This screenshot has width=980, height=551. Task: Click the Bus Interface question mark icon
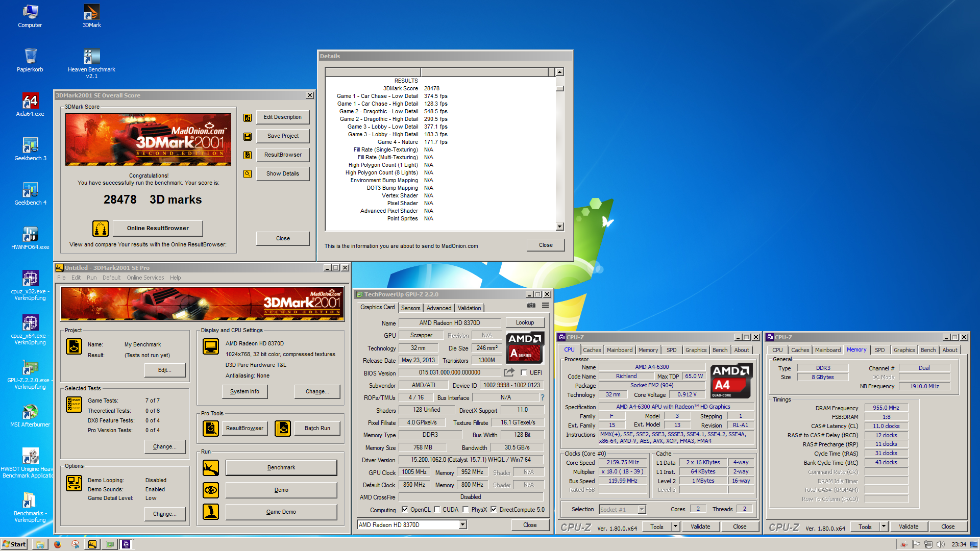tap(543, 397)
